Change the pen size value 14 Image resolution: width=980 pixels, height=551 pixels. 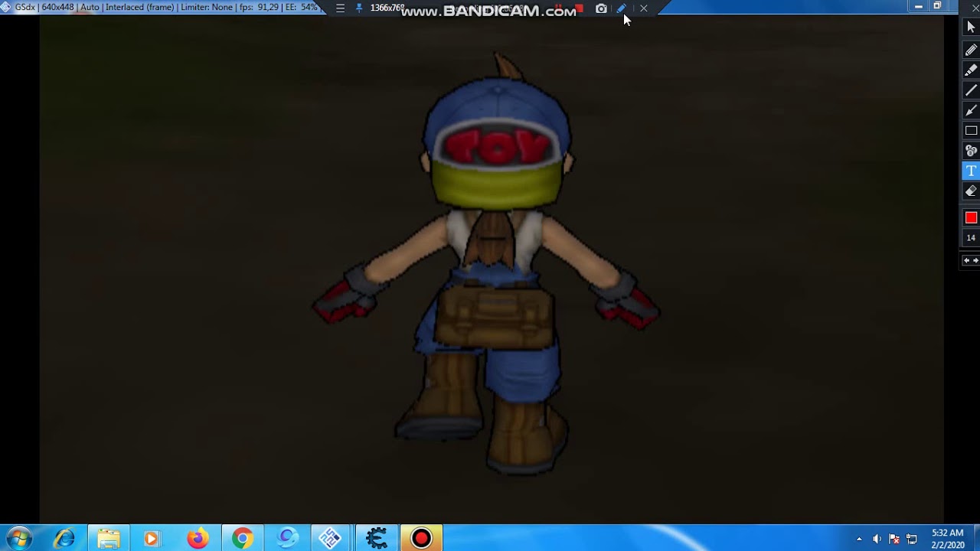(x=971, y=238)
